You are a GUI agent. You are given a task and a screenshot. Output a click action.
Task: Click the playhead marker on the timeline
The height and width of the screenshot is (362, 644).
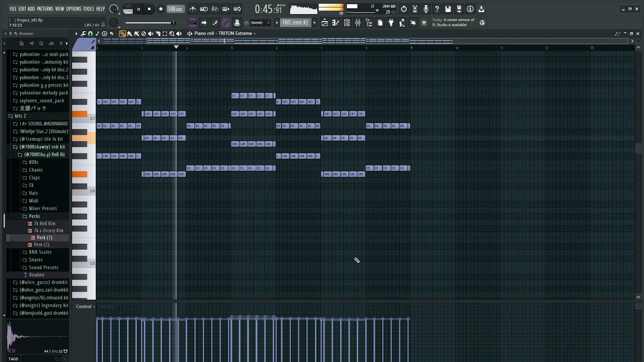pyautogui.click(x=176, y=47)
